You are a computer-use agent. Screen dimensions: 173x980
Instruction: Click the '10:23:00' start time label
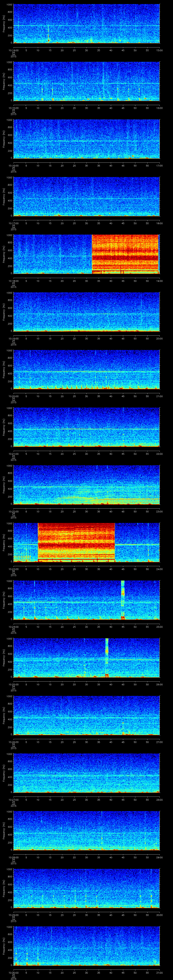(13, 569)
